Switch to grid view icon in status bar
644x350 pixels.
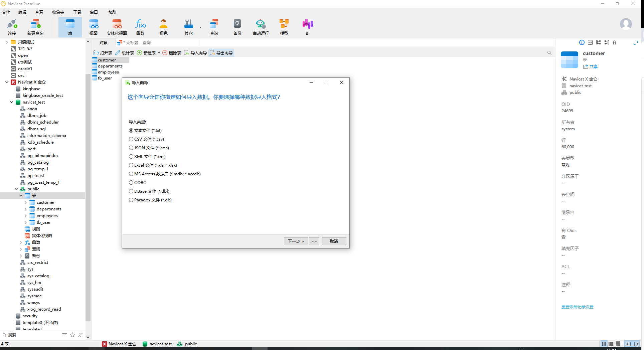click(618, 344)
